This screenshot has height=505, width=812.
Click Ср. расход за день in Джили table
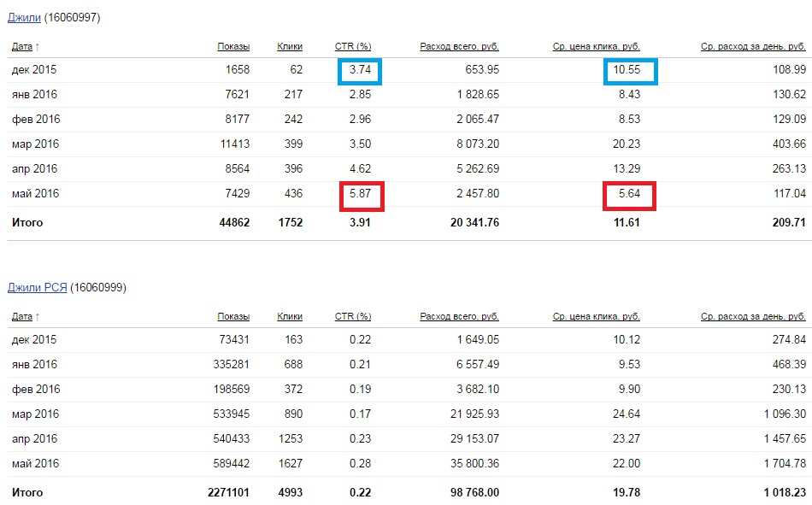tap(753, 46)
